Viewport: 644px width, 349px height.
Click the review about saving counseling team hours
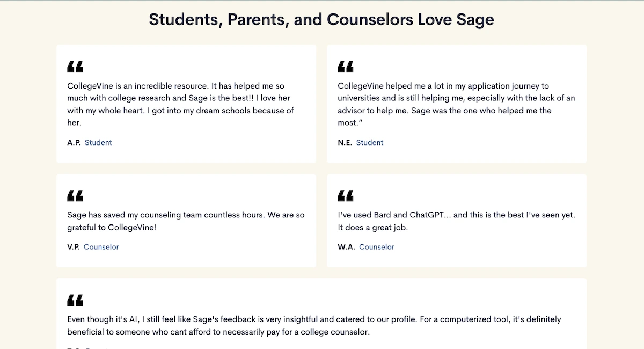coord(186,221)
